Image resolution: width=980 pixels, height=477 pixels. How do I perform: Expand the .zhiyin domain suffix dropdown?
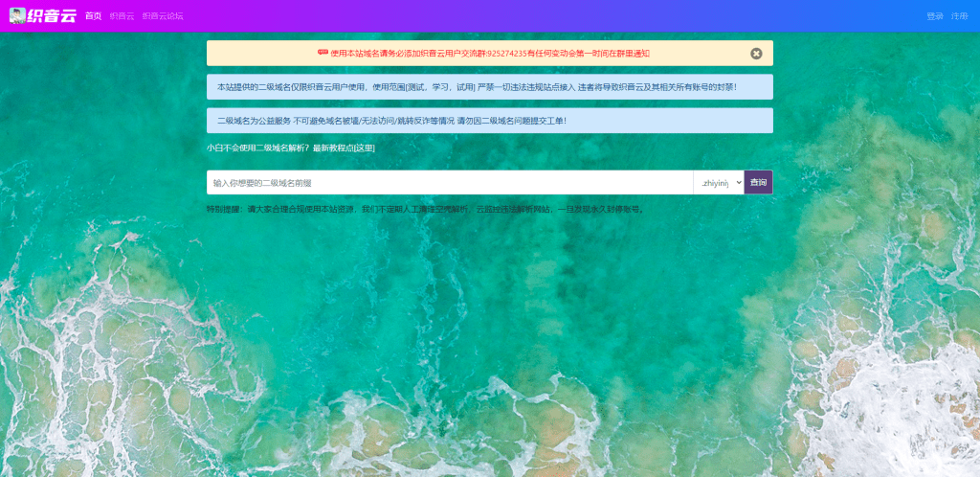click(719, 182)
